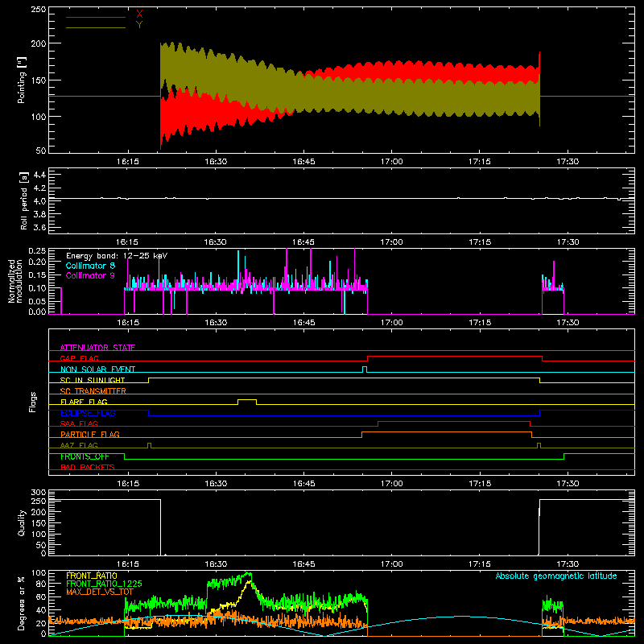Image resolution: width=644 pixels, height=644 pixels.
Task: Click the 'Degrees or %' axis title
Action: [22, 604]
